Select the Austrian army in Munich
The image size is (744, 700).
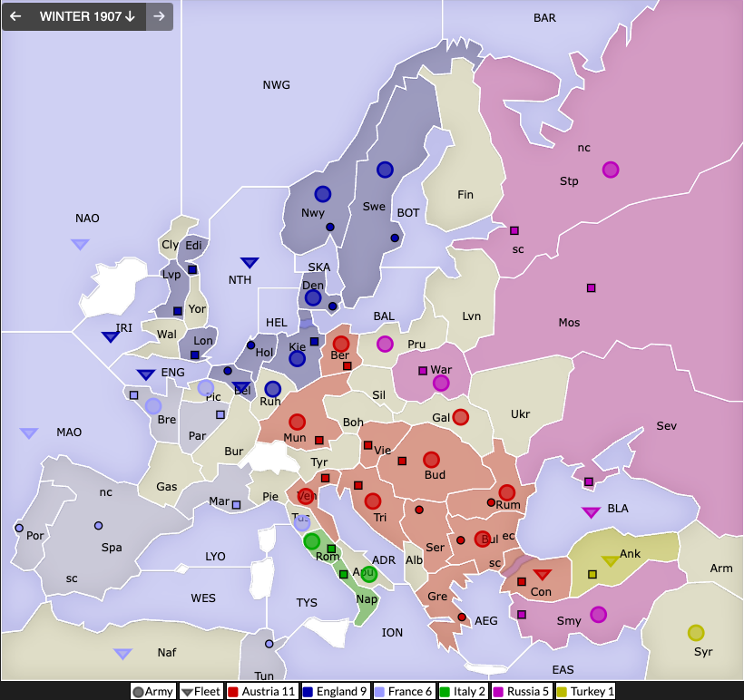pyautogui.click(x=297, y=422)
